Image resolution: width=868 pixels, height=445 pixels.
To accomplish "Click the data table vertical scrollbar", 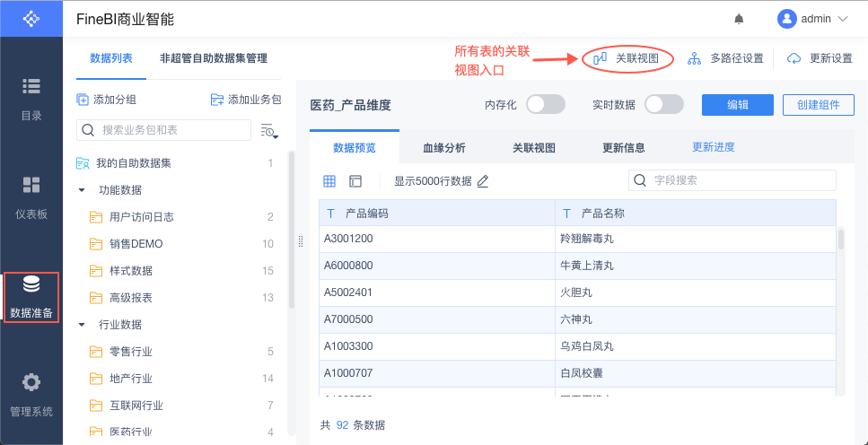I will pyautogui.click(x=841, y=239).
